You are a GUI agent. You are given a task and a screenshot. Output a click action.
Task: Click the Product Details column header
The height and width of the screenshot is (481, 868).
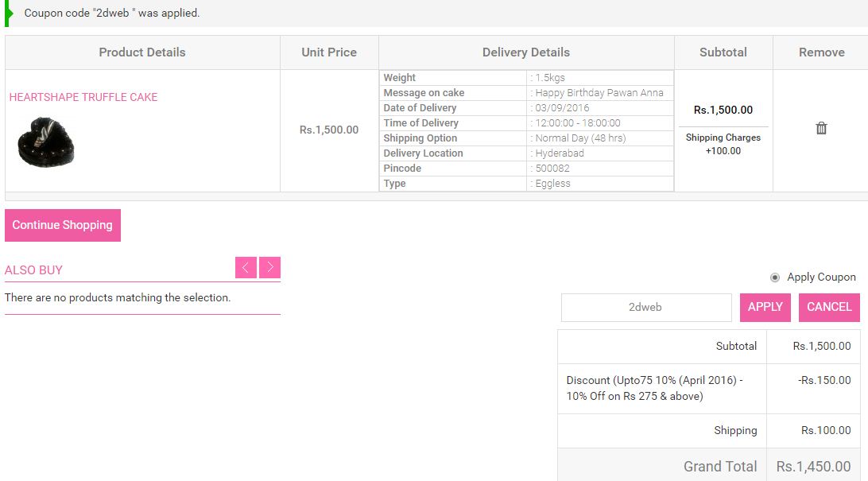142,52
